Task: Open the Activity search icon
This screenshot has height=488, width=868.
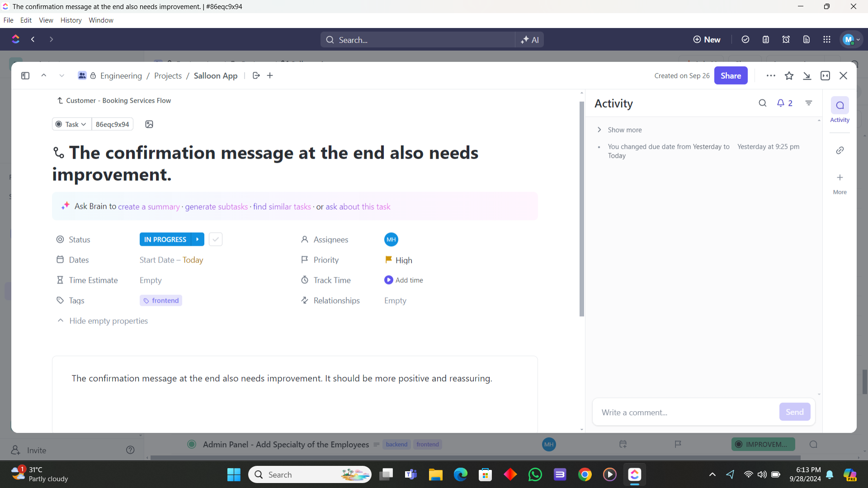Action: pyautogui.click(x=762, y=103)
